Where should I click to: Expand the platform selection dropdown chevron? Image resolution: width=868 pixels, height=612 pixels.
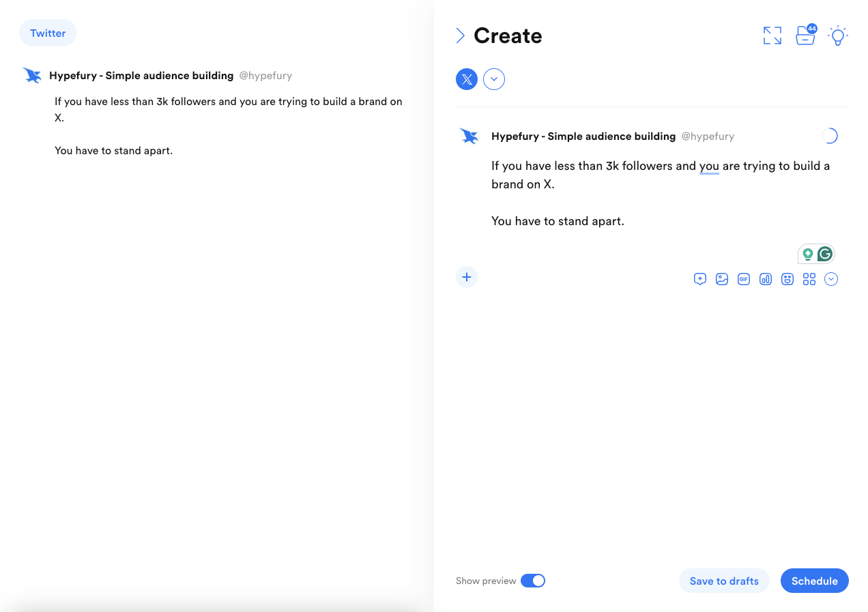click(x=494, y=79)
